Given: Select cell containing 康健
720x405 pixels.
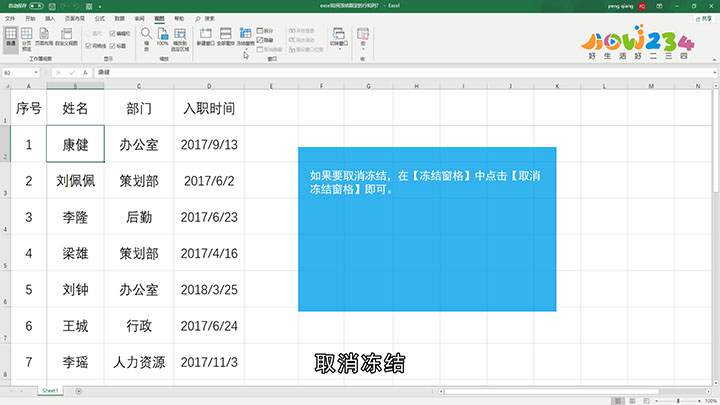Looking at the screenshot, I should [x=75, y=144].
